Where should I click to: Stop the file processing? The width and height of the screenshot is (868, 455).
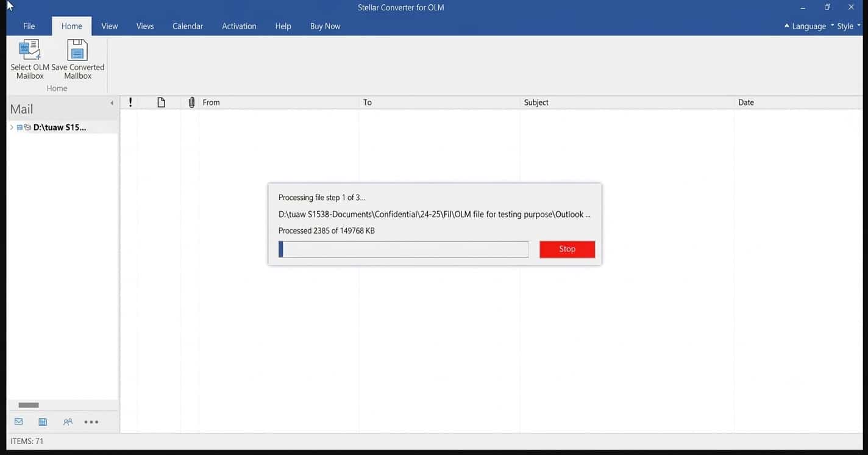(567, 249)
